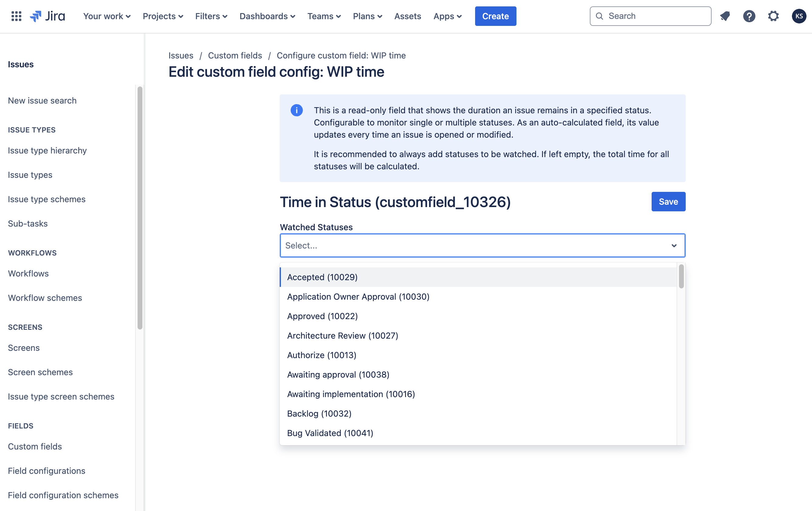Select the Accepted (10029) option
Screen dimensions: 812x511
tap(322, 277)
